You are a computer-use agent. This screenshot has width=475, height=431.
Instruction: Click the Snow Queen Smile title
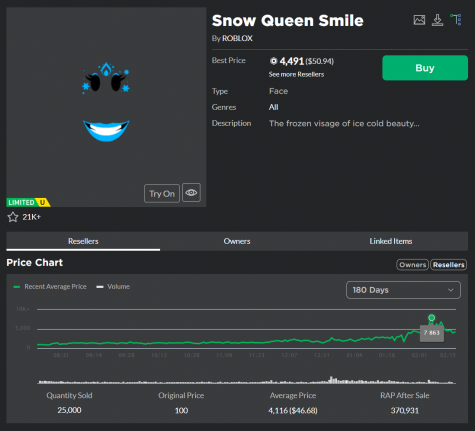pos(288,21)
